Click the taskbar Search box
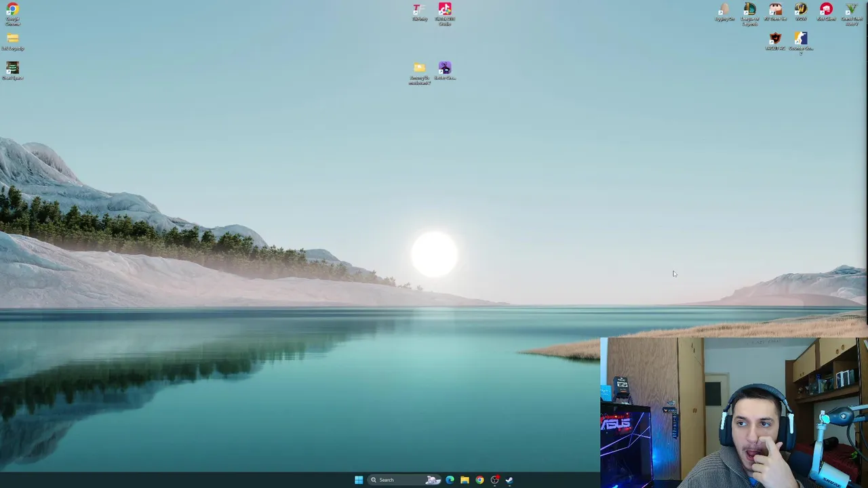 [405, 480]
